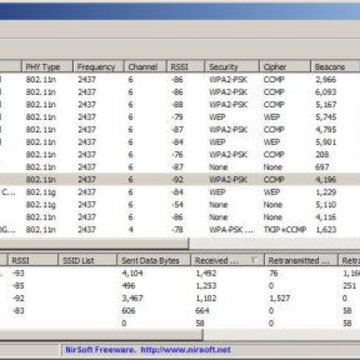The width and height of the screenshot is (360, 360).
Task: Click the 1,229 beacons cell
Action: click(326, 192)
